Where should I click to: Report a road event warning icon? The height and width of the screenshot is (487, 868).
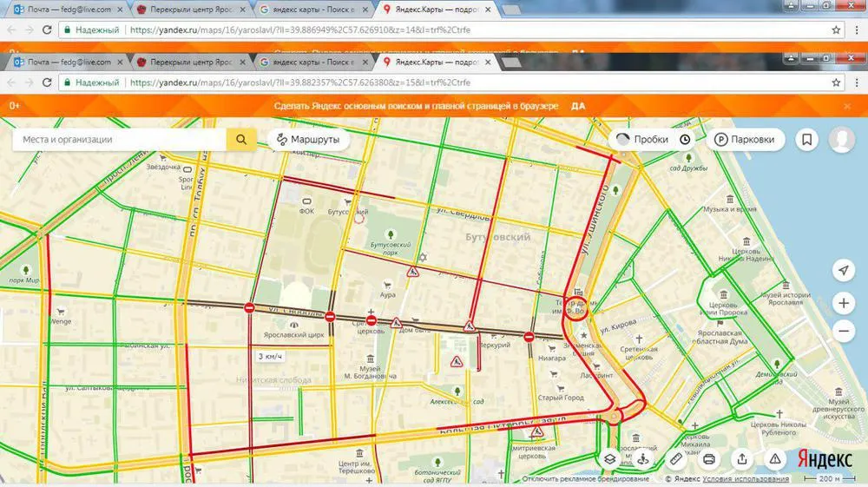pyautogui.click(x=775, y=458)
